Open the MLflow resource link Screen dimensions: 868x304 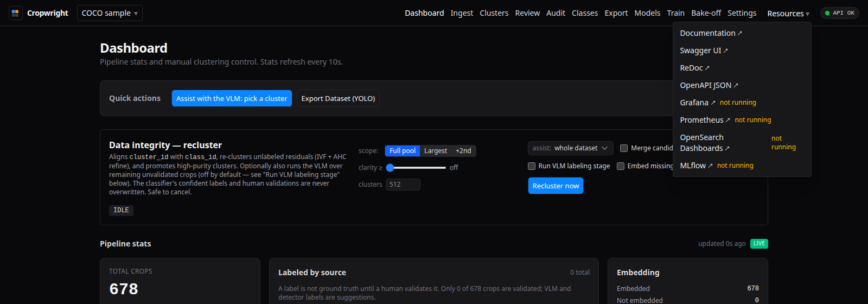pos(696,166)
